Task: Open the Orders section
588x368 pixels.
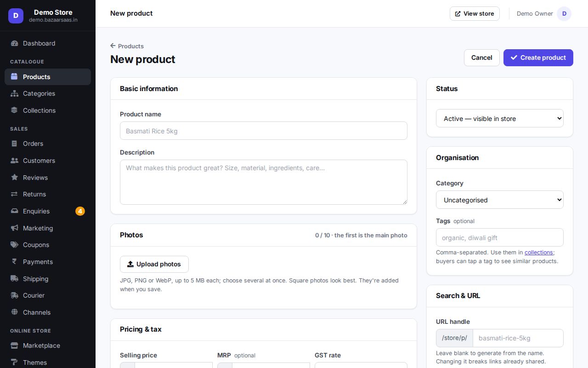Action: [x=48, y=144]
